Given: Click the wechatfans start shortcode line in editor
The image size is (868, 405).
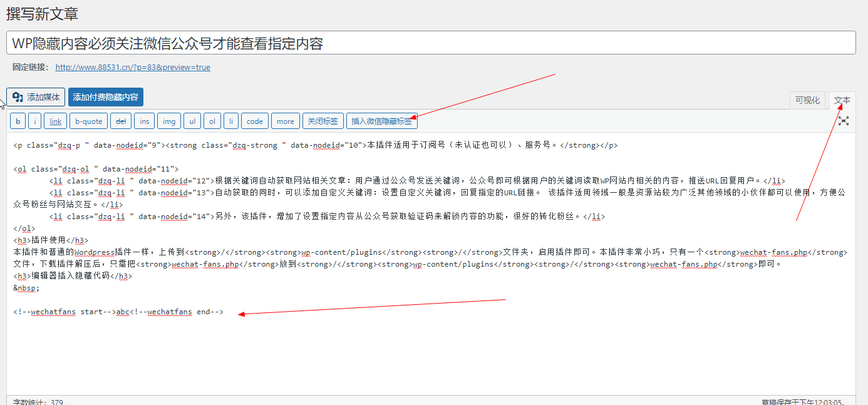Looking at the screenshot, I should (118, 312).
